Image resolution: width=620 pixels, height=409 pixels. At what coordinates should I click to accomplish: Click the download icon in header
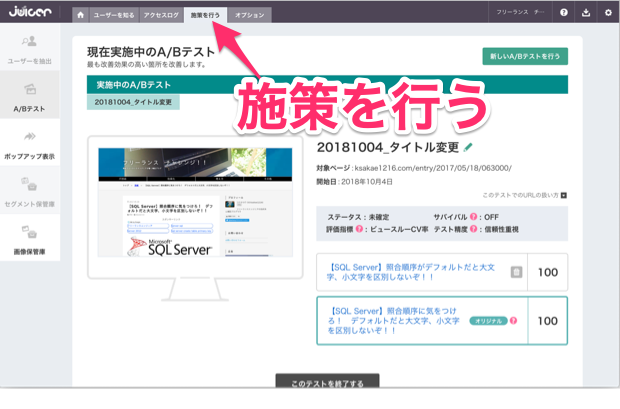coord(586,13)
